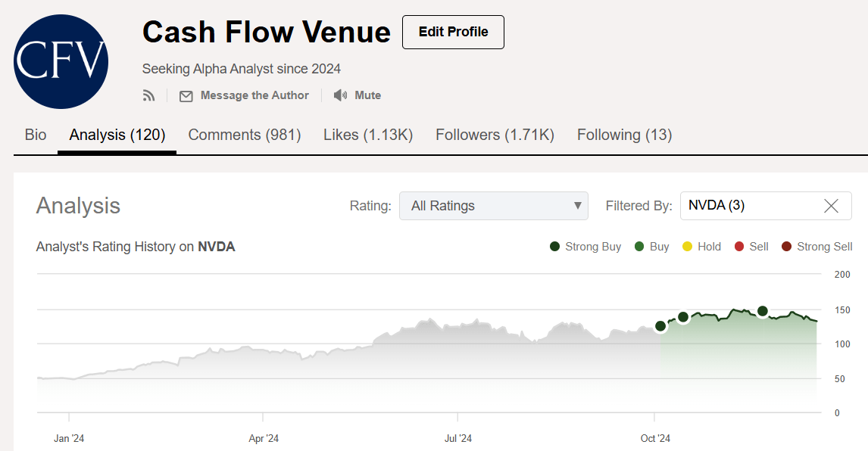Open the All Ratings dropdown
868x451 pixels.
(x=493, y=206)
